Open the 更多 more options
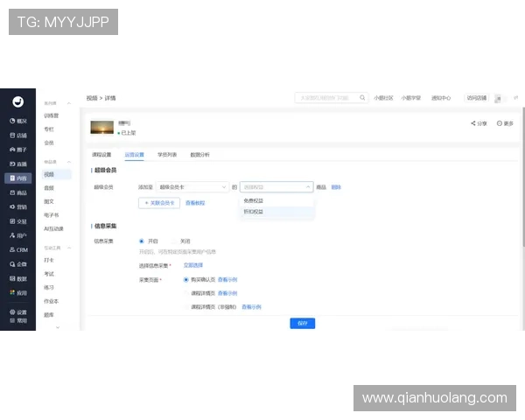525x420 pixels. pyautogui.click(x=505, y=123)
